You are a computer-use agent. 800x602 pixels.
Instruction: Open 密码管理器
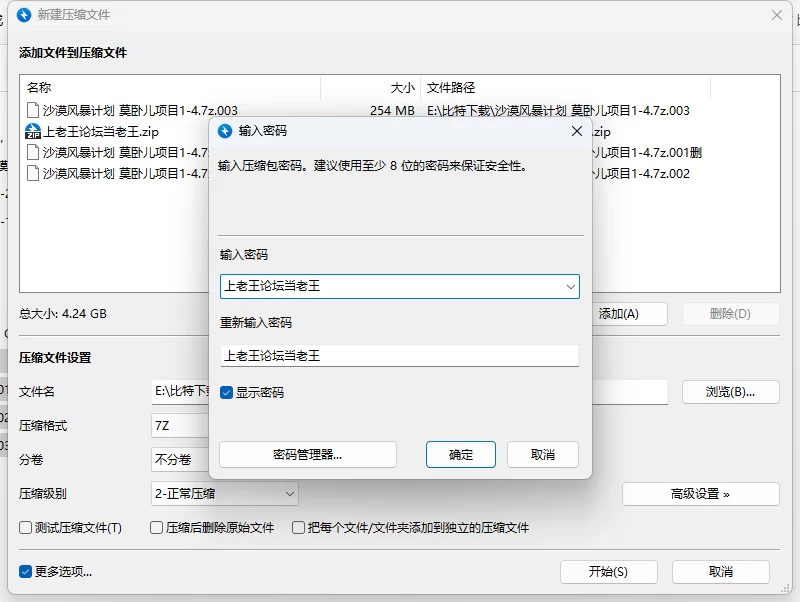point(308,455)
